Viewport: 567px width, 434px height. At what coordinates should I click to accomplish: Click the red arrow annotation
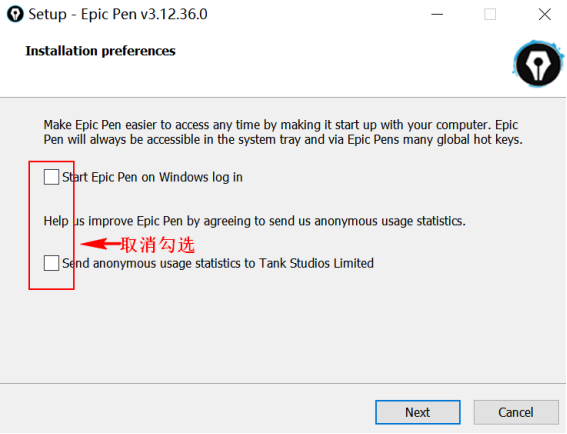(100, 244)
